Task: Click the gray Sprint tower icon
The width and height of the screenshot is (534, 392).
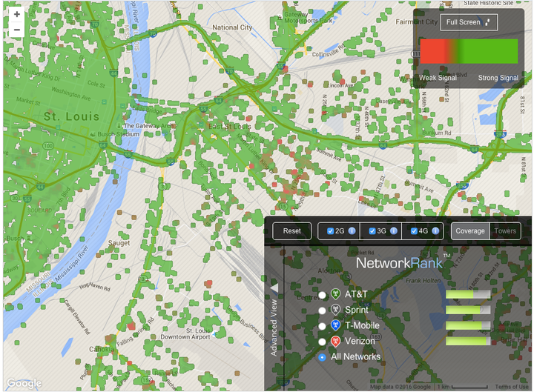Action: (335, 310)
